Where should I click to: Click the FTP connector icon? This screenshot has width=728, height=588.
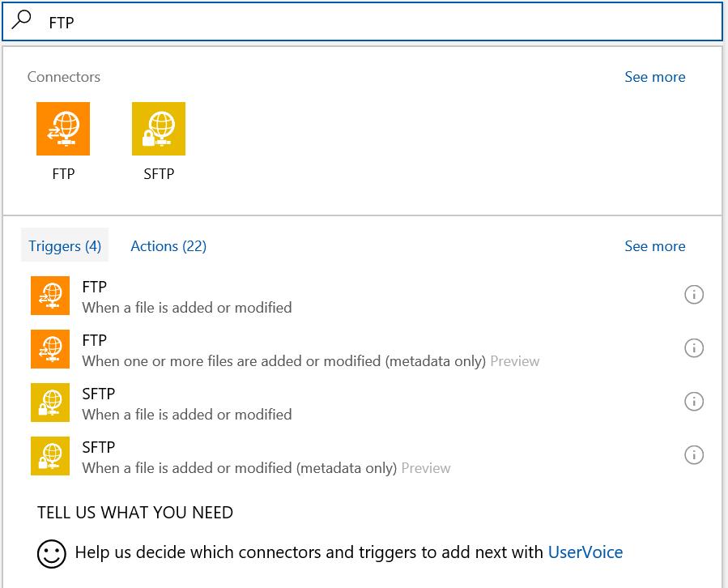click(x=63, y=129)
